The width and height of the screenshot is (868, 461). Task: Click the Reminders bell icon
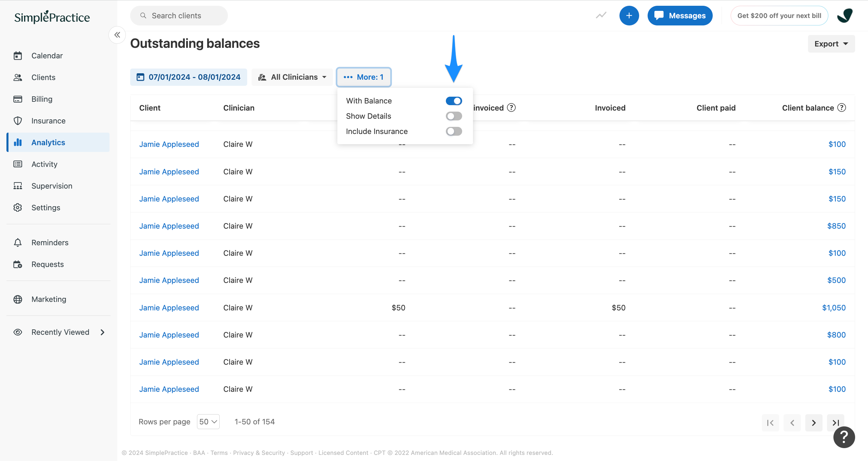(x=18, y=243)
